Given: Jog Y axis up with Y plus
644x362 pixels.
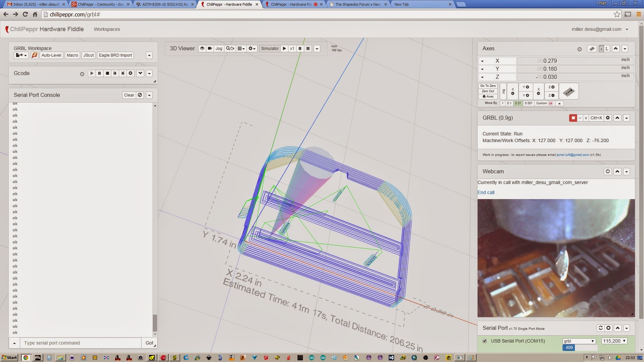Looking at the screenshot, I should 526,87.
